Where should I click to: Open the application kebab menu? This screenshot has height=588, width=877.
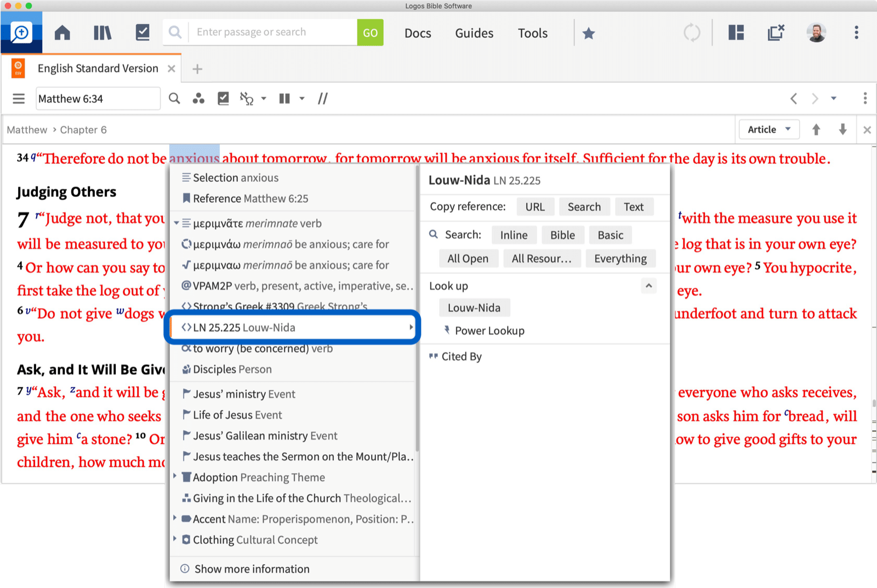coord(856,32)
